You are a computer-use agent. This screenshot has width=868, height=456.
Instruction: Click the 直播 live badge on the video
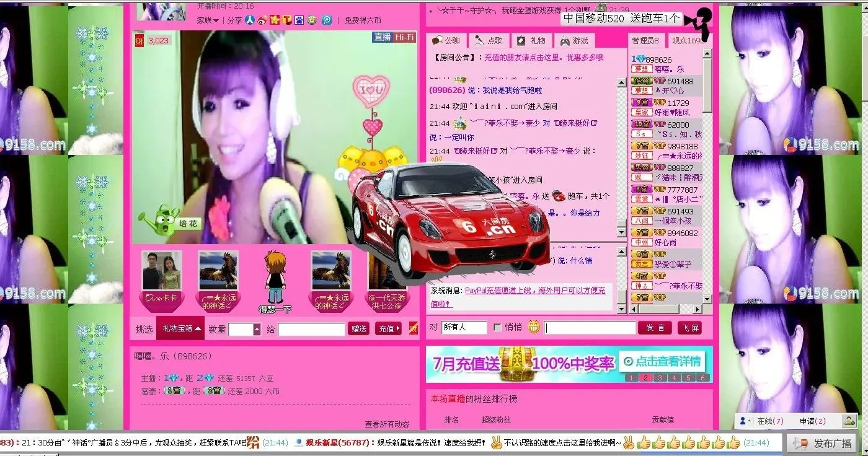point(383,37)
